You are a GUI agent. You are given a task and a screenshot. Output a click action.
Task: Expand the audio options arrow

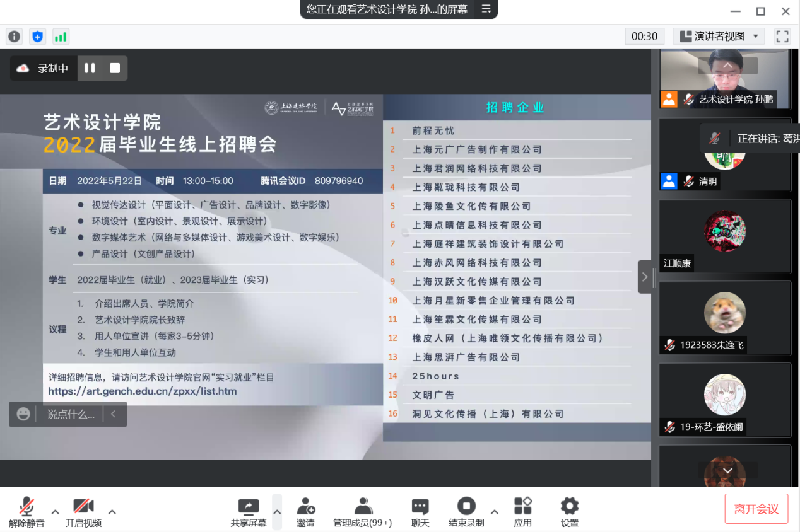pyautogui.click(x=56, y=511)
